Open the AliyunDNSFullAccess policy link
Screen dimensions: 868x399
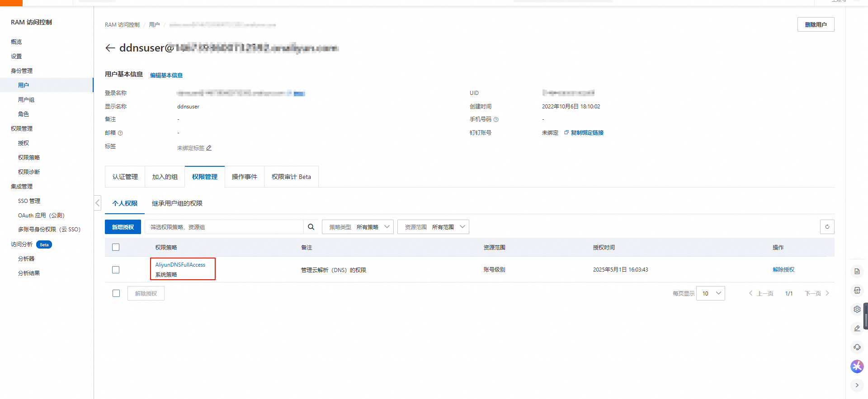pos(180,265)
